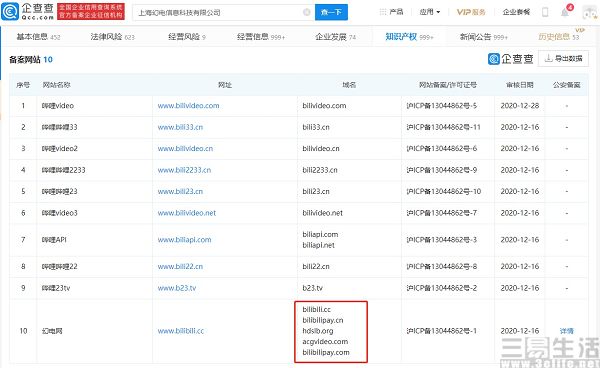Click the 备案网站 10 section heading
600x368 pixels.
(x=31, y=59)
